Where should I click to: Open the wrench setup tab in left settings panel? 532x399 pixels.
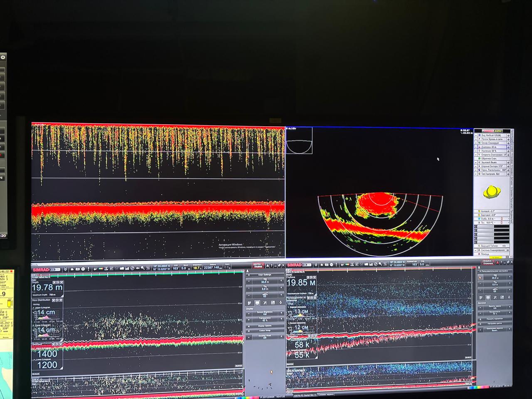(265, 303)
